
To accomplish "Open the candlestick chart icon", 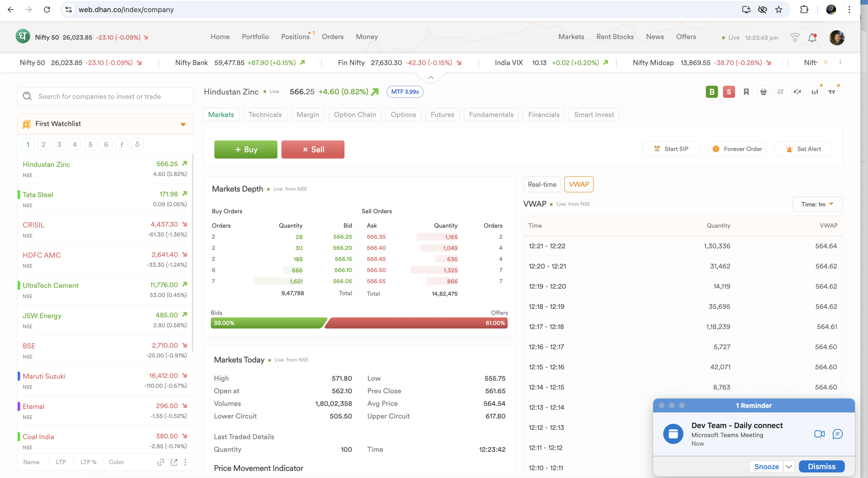I will click(815, 92).
